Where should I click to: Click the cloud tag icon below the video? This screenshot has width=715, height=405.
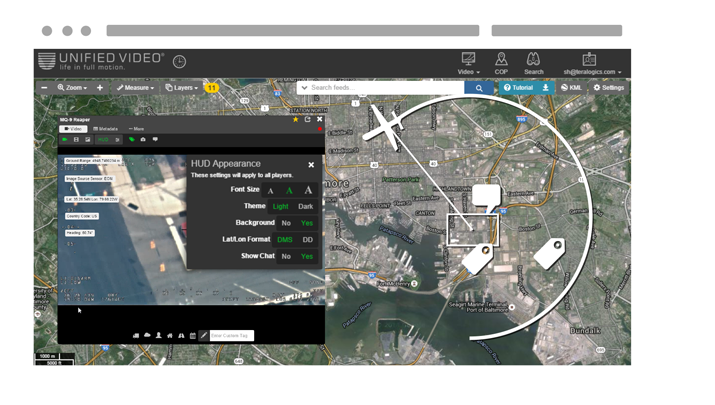coord(147,335)
